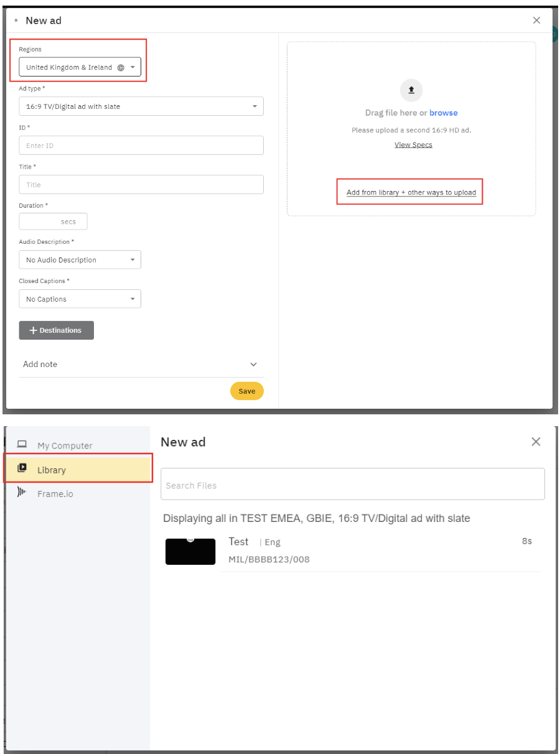The image size is (560, 754).
Task: Click the Frame.io waveform icon
Action: pos(22,493)
